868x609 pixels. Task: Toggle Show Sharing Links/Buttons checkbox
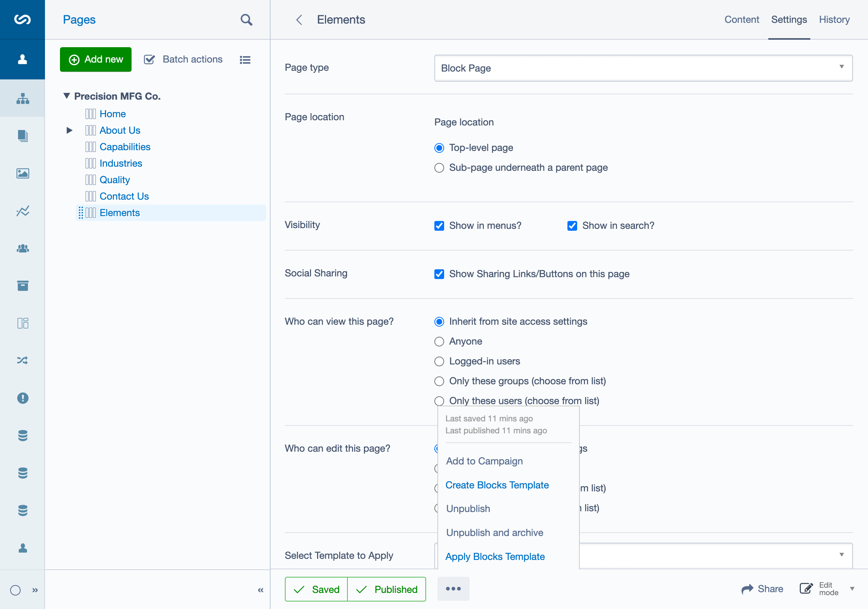click(439, 274)
